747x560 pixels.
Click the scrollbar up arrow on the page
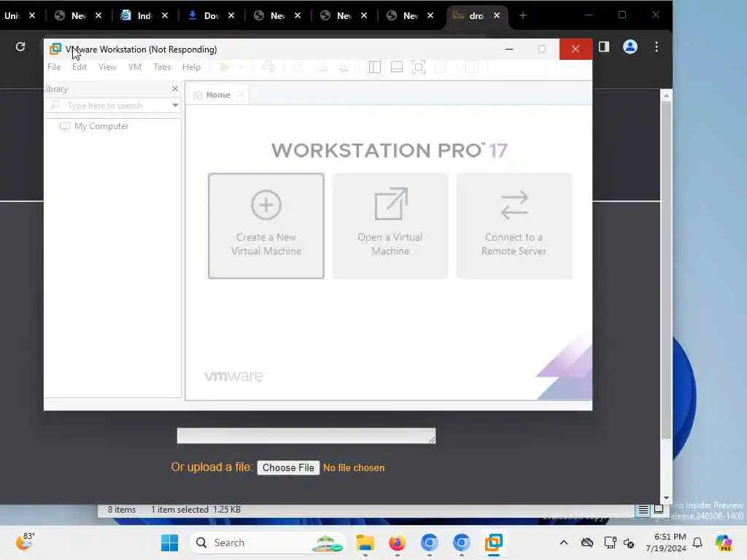(666, 96)
